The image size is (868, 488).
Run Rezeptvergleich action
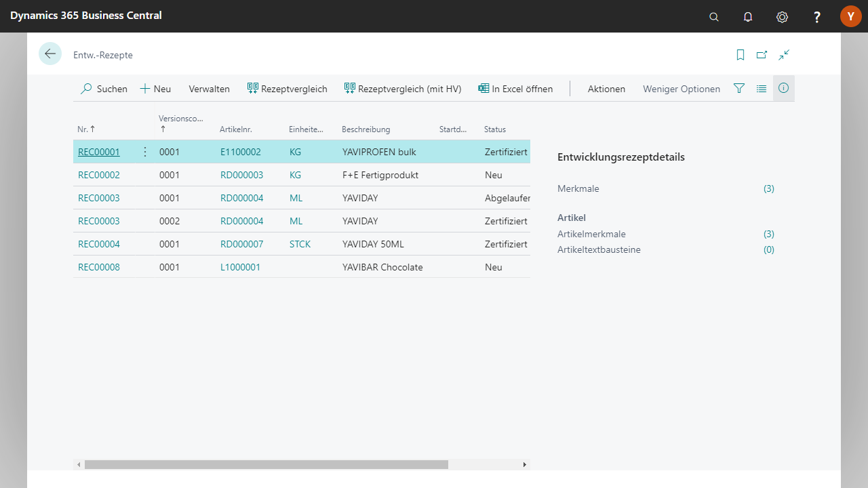[287, 89]
